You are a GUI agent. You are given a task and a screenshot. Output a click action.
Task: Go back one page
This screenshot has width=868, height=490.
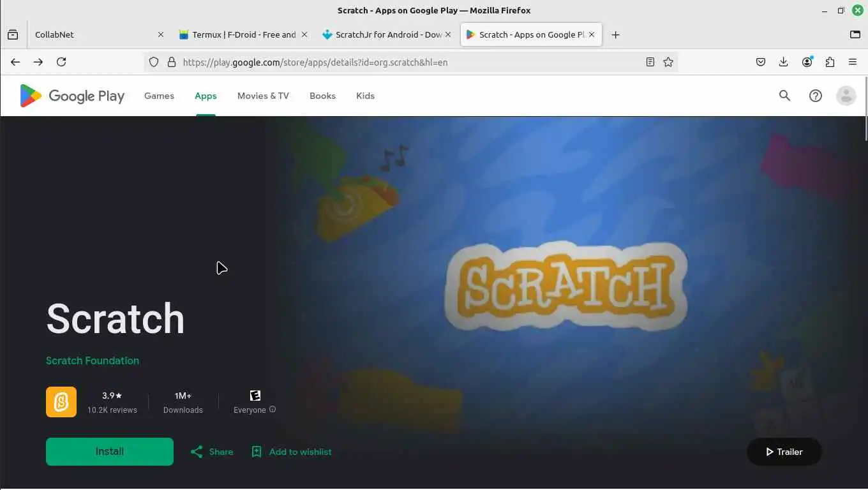pyautogui.click(x=15, y=62)
